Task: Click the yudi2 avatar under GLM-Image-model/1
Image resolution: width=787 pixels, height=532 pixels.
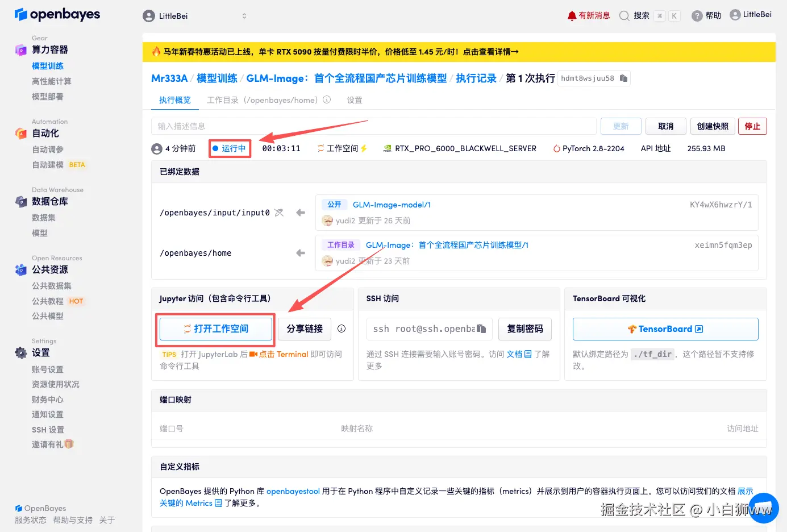Action: (327, 221)
